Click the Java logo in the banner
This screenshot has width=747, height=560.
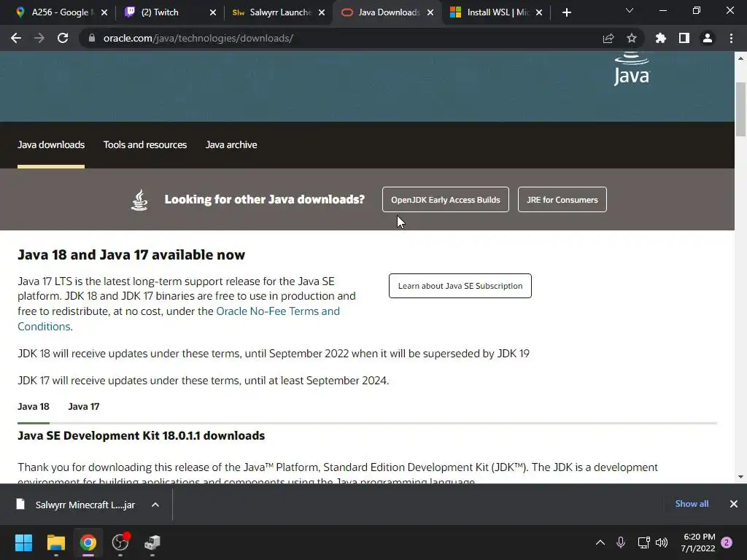pos(632,69)
